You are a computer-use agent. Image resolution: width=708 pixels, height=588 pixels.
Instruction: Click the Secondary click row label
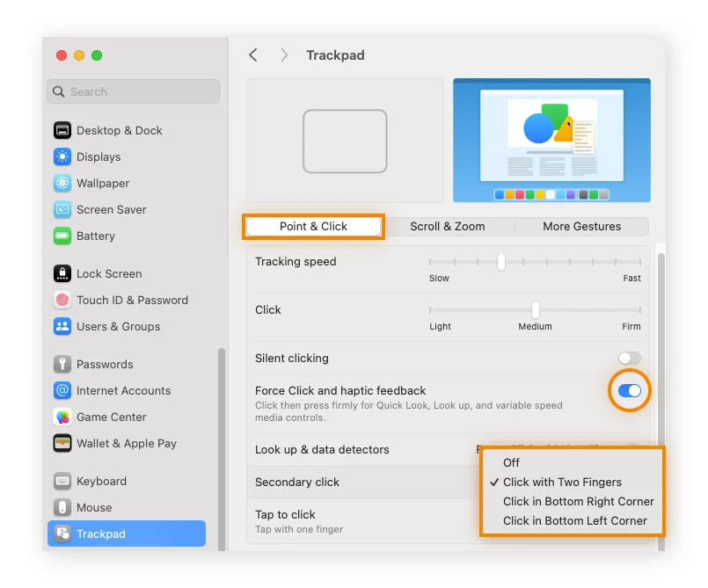click(297, 482)
